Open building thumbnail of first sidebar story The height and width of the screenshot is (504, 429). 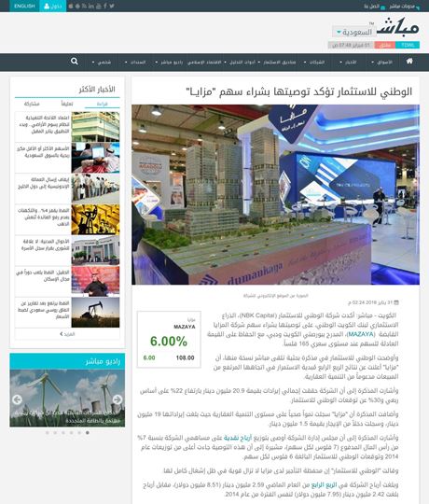(95, 127)
